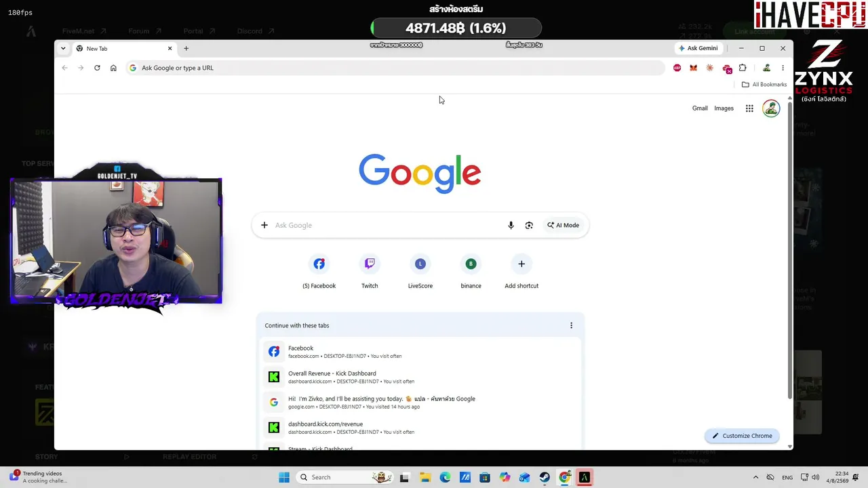Open the taskbar clock and date
868x488 pixels.
coord(837,477)
